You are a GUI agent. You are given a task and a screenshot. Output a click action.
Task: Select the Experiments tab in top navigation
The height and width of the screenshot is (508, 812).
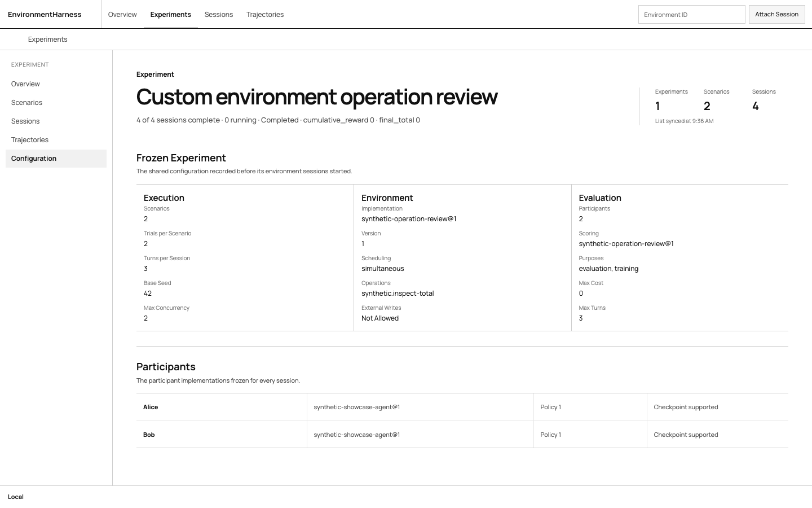click(x=170, y=14)
